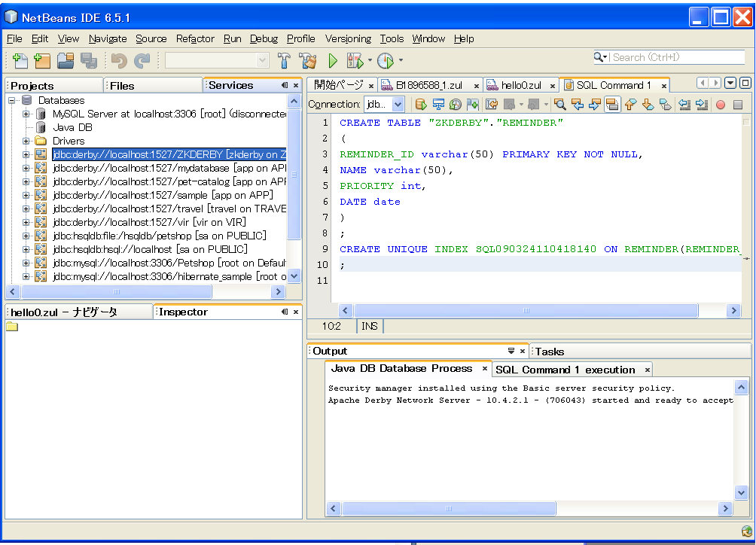
Task: Click the Find Selection magnifier icon
Action: click(559, 104)
